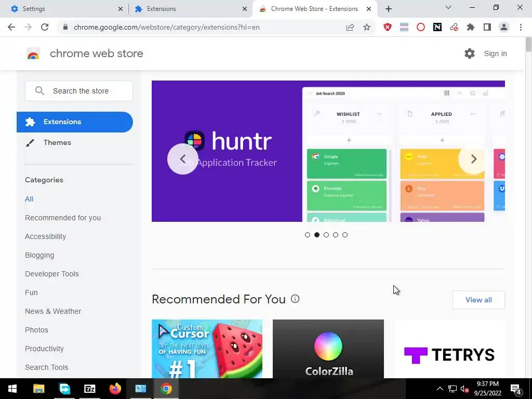
Task: View all recommended extensions
Action: point(478,300)
